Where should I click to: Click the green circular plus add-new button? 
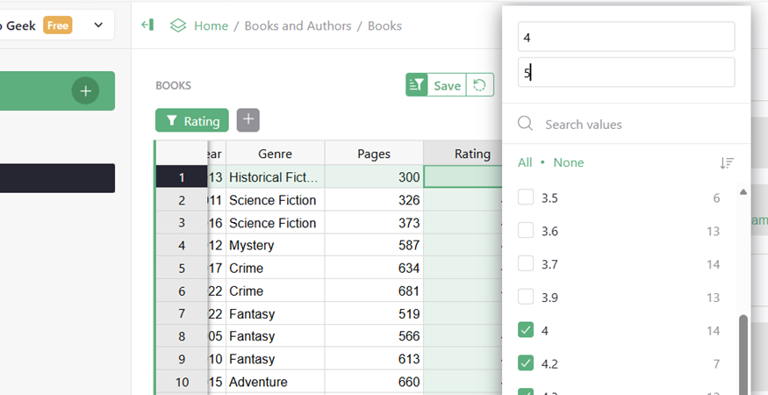pos(86,91)
